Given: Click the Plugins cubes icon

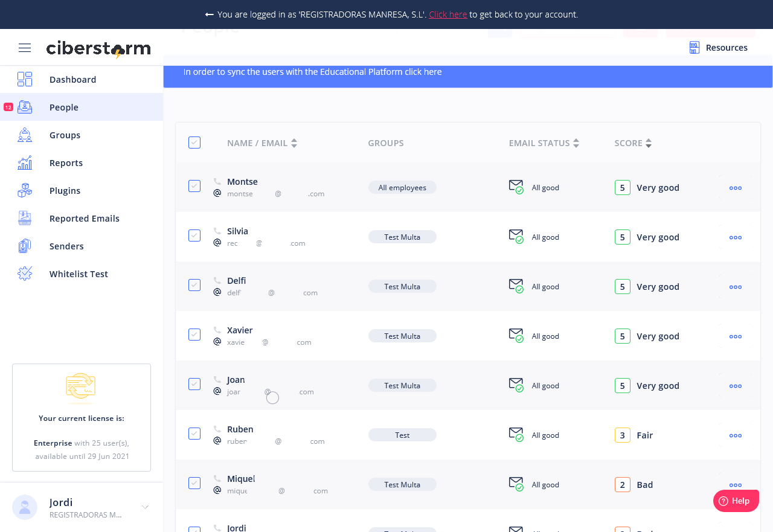Looking at the screenshot, I should coord(25,190).
